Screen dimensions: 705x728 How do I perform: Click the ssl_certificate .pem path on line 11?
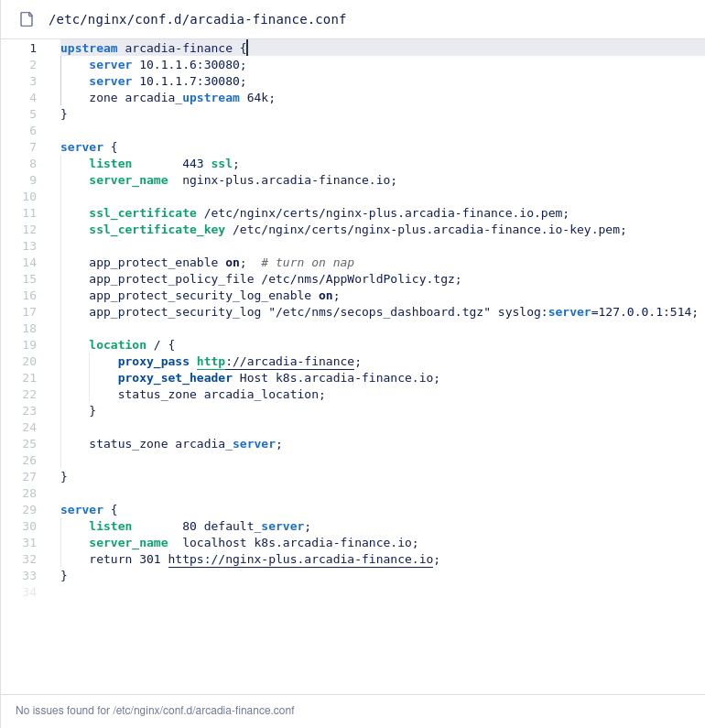coord(386,213)
